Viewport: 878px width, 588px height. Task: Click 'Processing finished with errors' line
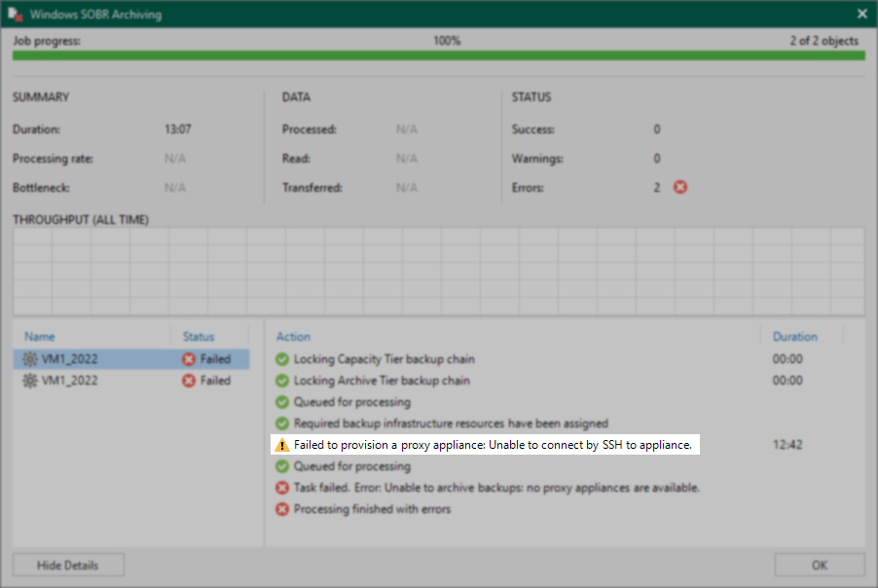[x=373, y=509]
